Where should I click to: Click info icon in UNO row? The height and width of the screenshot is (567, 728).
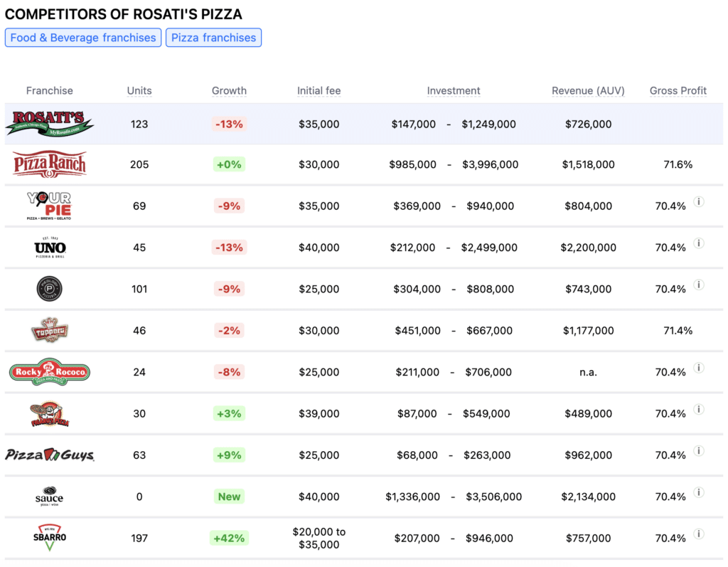[699, 243]
